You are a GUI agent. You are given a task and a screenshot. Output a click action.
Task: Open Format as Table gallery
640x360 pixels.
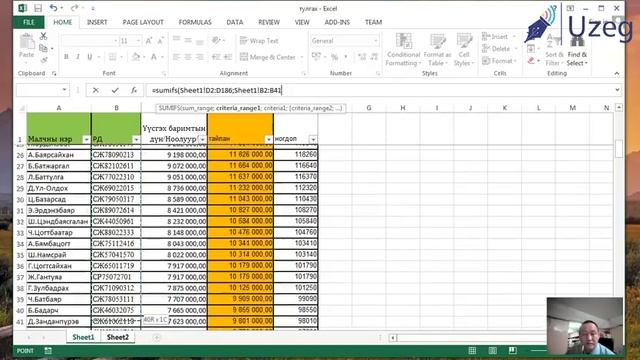[x=437, y=50]
